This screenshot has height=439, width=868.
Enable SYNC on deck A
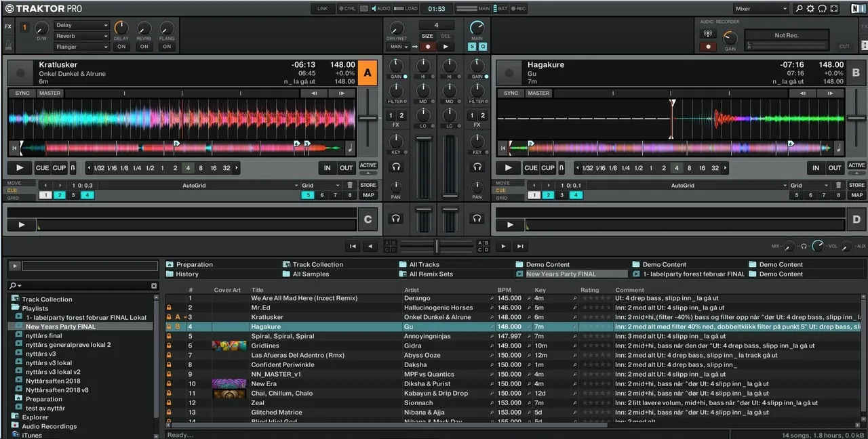22,93
